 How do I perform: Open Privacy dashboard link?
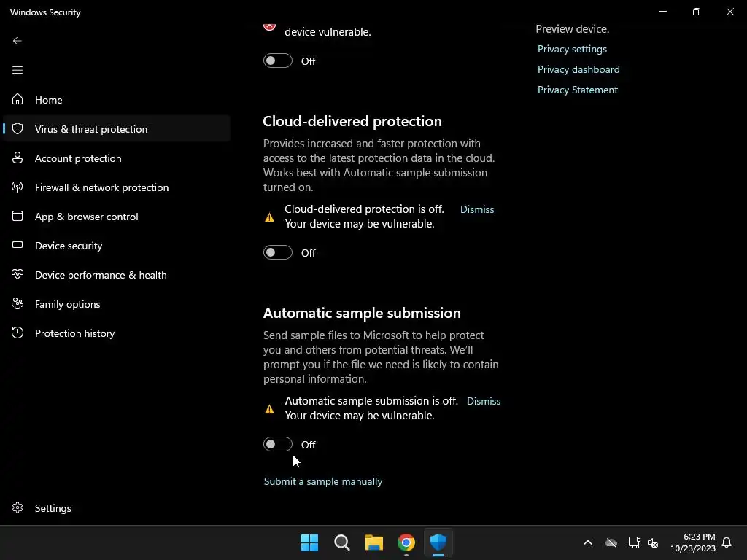coord(578,69)
